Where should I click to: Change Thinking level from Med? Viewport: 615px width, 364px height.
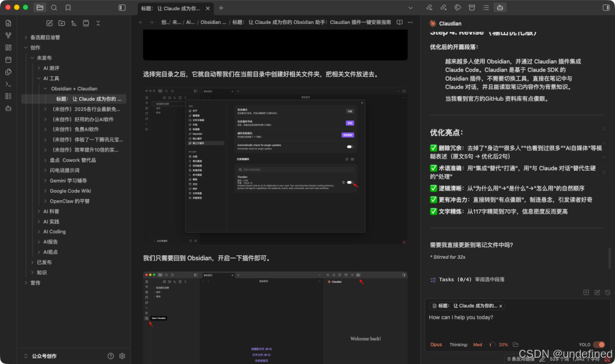pos(477,345)
